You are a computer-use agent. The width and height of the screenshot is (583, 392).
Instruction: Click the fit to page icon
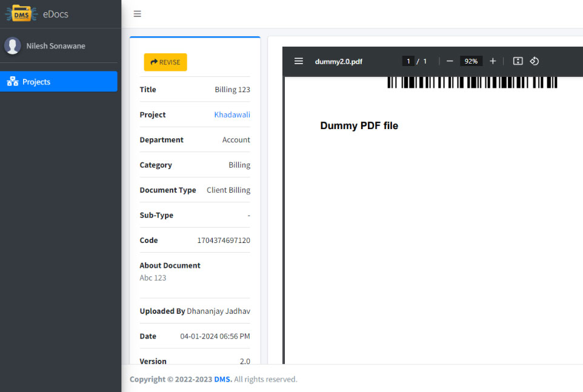tap(518, 61)
